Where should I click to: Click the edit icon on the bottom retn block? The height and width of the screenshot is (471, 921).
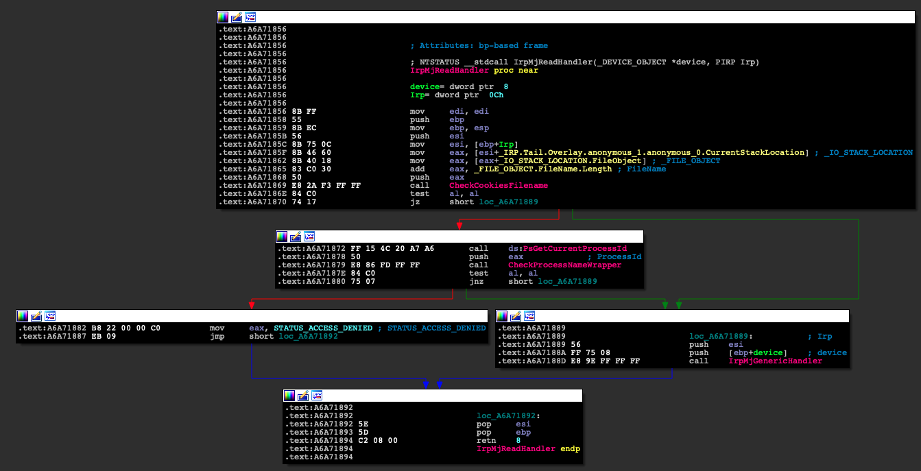[303, 397]
